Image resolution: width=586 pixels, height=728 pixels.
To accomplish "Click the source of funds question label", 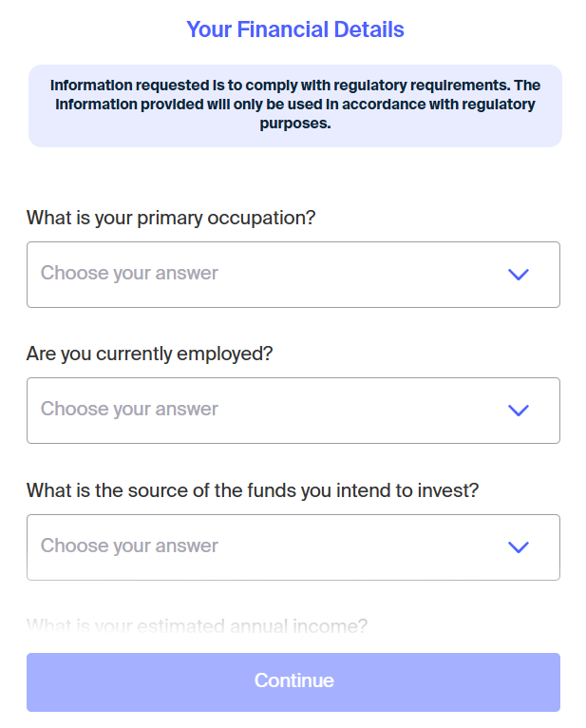I will tap(253, 490).
